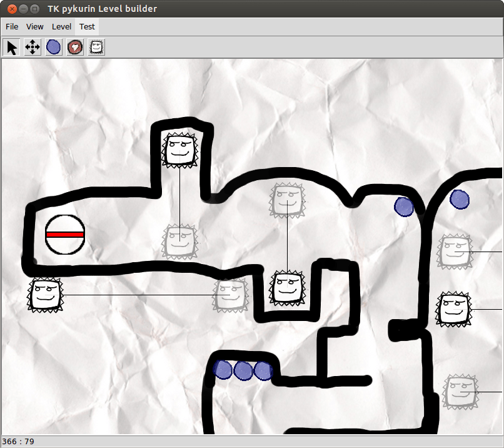Viewport: 504px width, 448px height.
Task: Click the red-striped ball on the canvas
Action: (65, 235)
